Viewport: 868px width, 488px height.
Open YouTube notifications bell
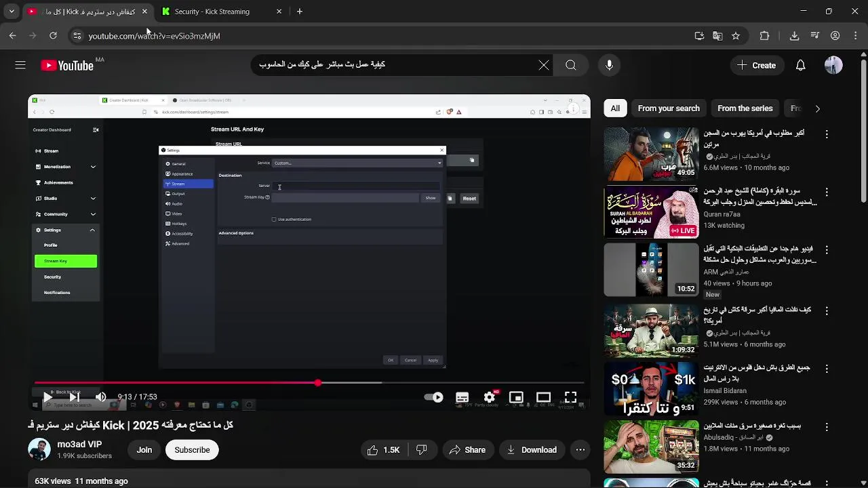click(800, 65)
